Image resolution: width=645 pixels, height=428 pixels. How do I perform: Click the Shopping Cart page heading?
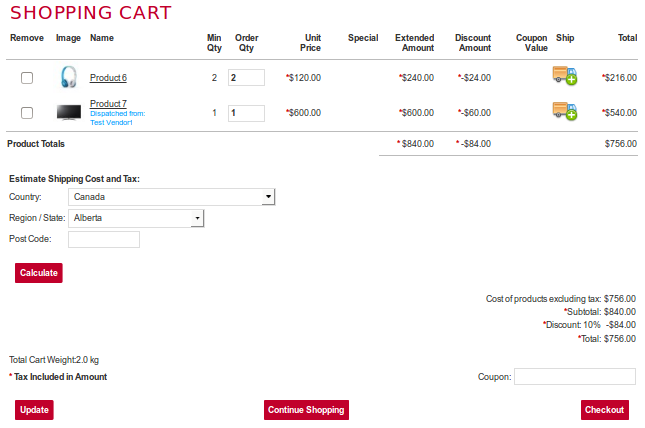(x=91, y=13)
